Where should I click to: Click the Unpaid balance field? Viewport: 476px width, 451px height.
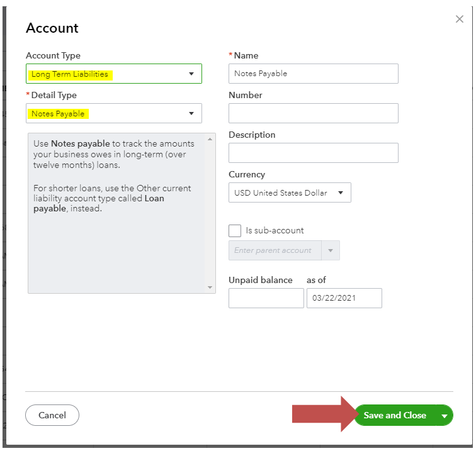(x=266, y=298)
